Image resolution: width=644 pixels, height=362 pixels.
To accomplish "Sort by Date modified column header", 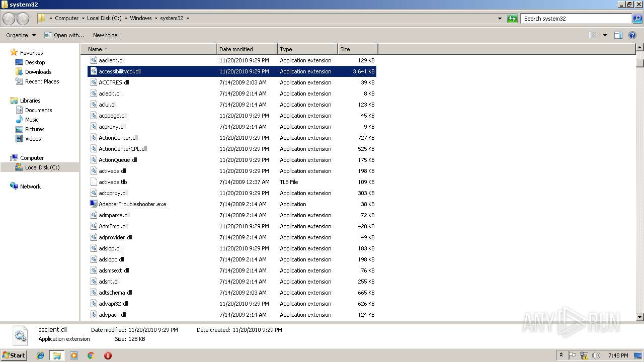I will coord(247,49).
